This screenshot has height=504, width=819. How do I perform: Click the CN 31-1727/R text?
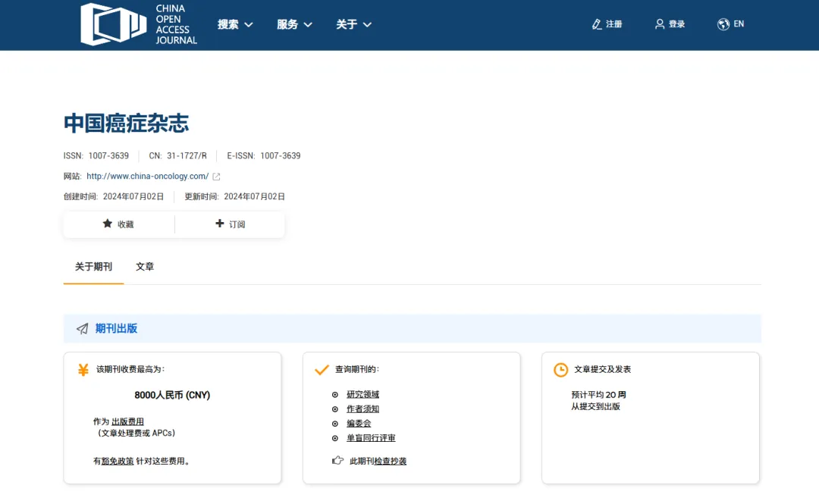177,155
